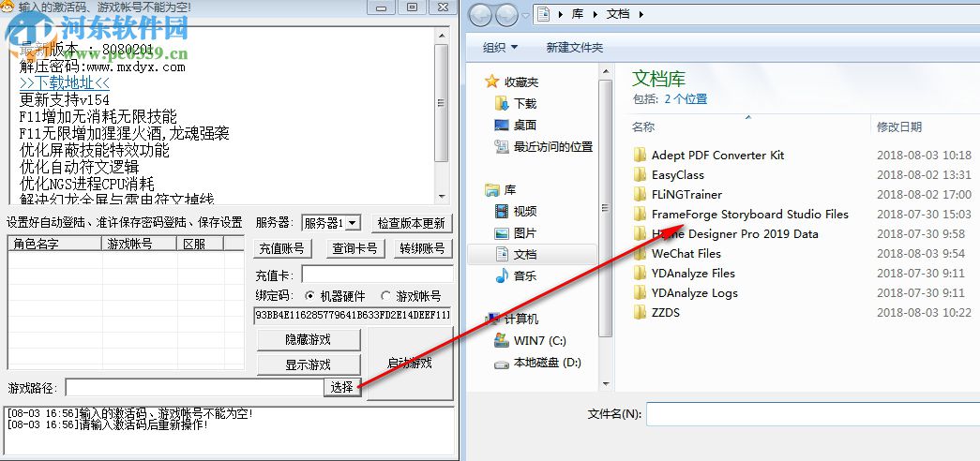This screenshot has width=980, height=461.
Task: Click 区服 column header
Action: (200, 244)
